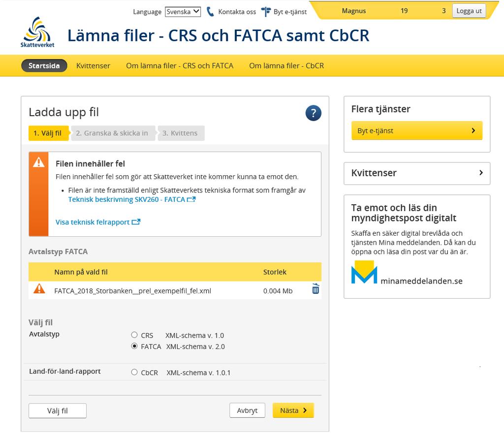Click the Storlek column header
The width and height of the screenshot is (504, 441).
[275, 272]
